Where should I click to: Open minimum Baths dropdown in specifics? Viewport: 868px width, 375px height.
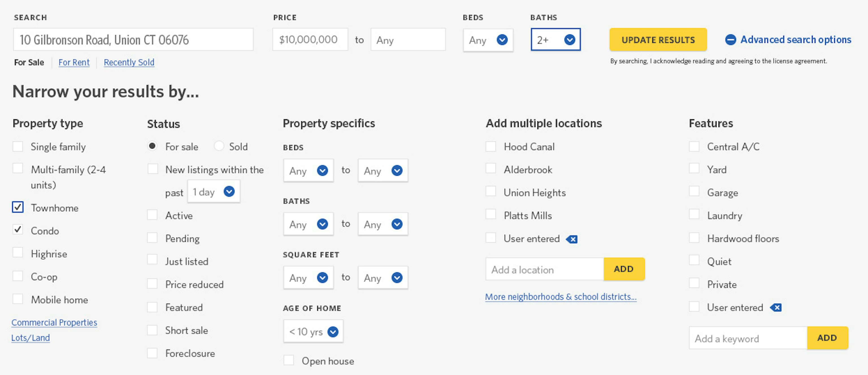pos(322,224)
